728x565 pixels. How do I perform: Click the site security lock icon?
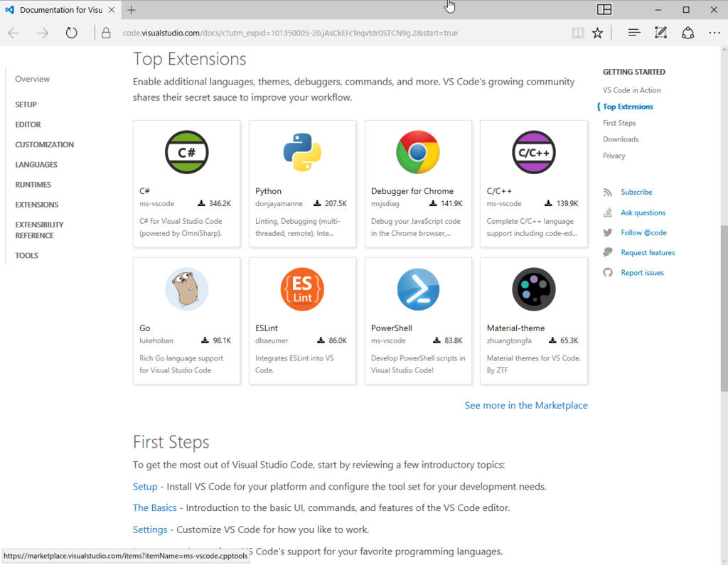click(x=107, y=33)
